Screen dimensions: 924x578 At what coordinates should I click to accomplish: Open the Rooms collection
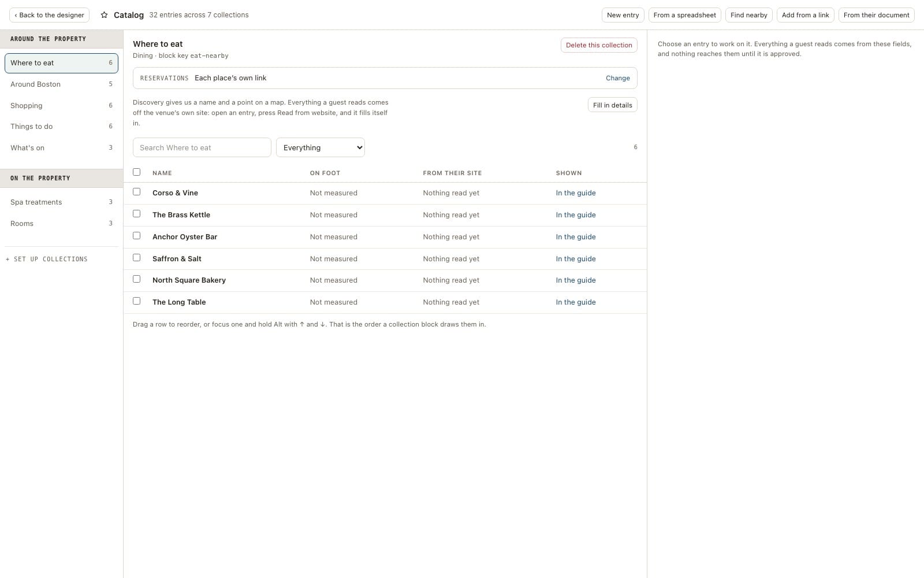click(61, 224)
